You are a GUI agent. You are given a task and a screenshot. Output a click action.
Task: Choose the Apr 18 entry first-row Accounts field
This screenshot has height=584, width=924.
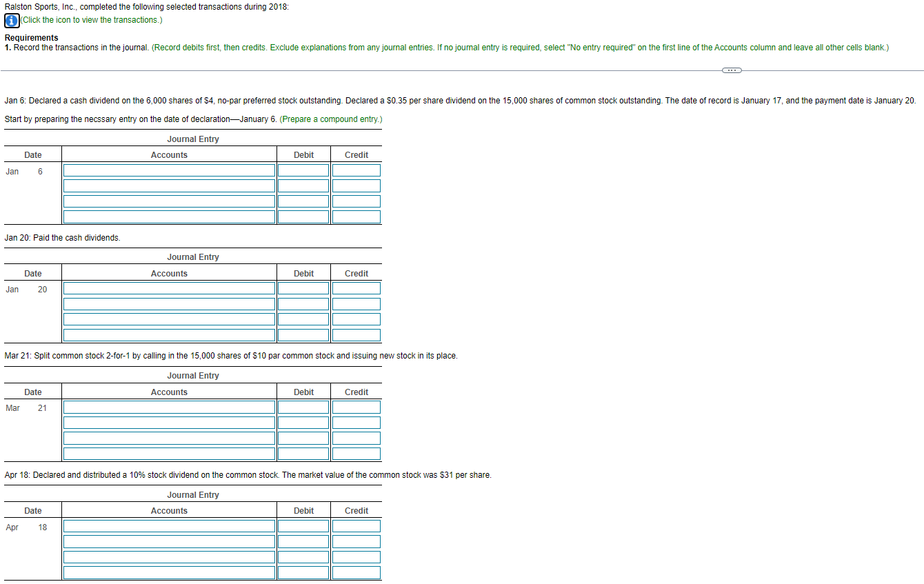pos(170,526)
